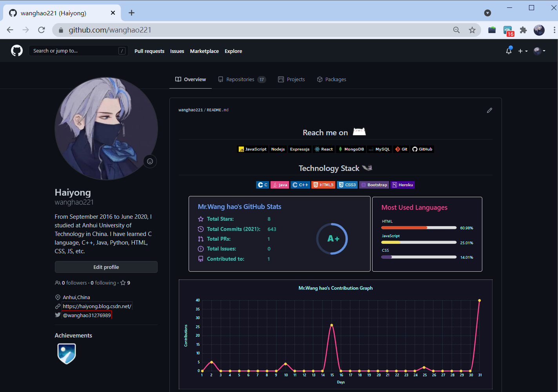558x392 pixels.
Task: Click the Nodejs badge
Action: pyautogui.click(x=278, y=149)
